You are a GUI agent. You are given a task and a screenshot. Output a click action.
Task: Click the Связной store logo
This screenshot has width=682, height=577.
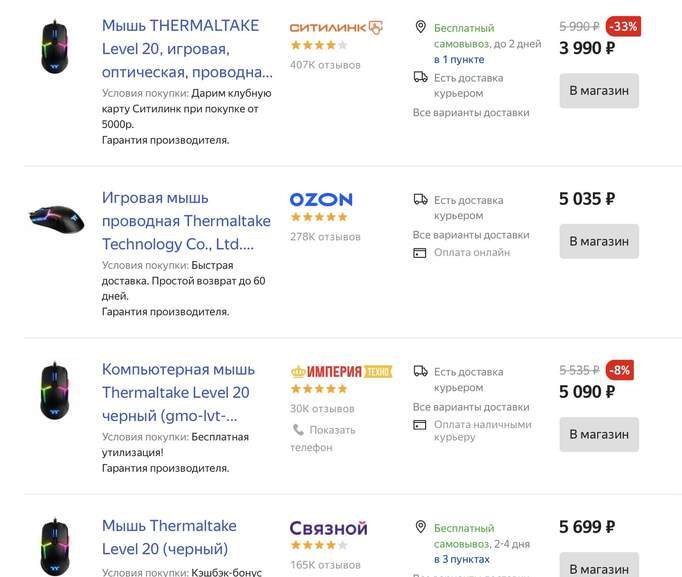tap(328, 528)
